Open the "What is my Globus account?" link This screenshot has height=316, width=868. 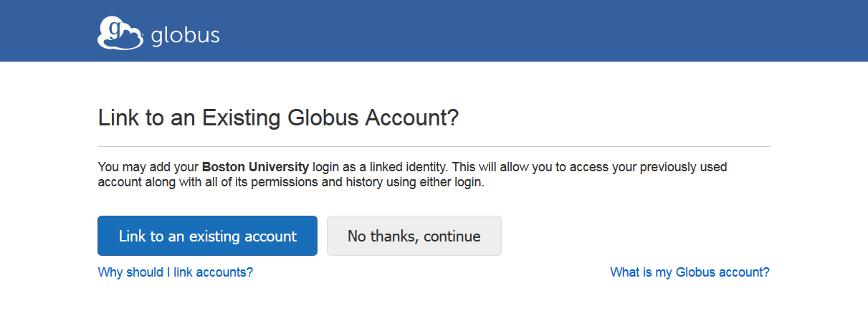coord(689,272)
